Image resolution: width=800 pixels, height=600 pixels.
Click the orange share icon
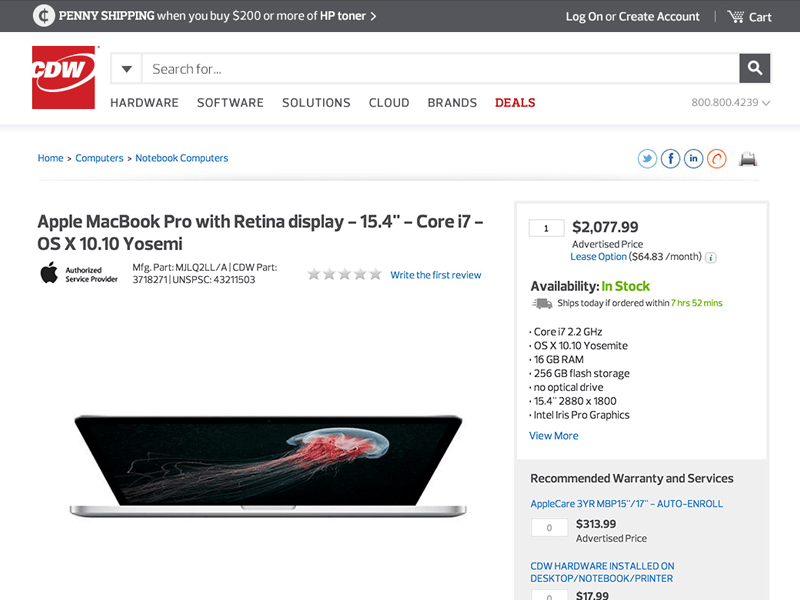[716, 159]
